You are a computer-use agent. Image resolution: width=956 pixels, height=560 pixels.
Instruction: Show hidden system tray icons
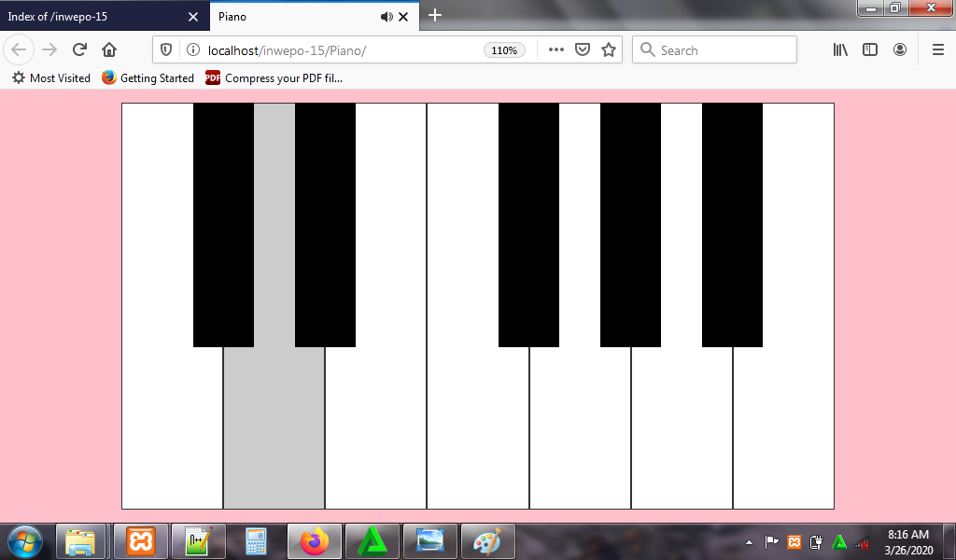(750, 541)
